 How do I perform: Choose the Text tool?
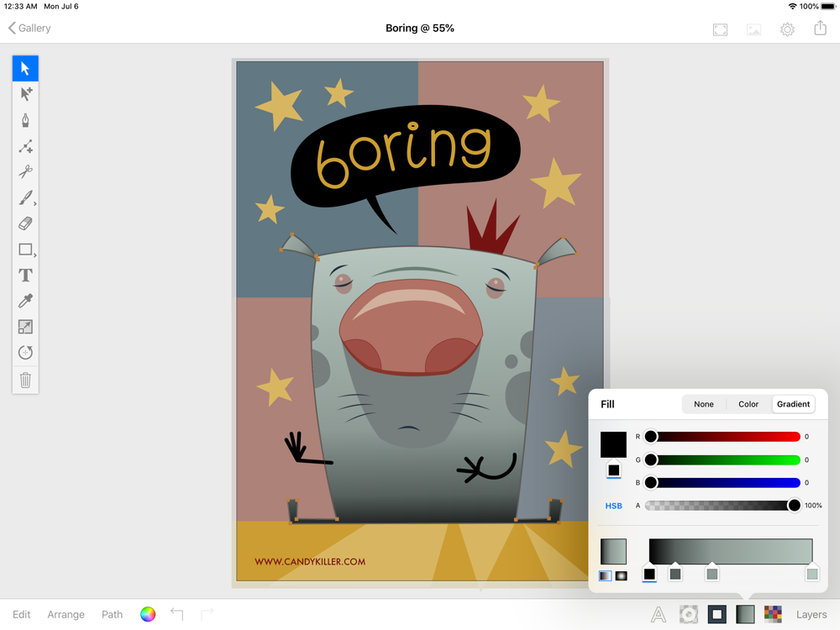click(x=25, y=276)
